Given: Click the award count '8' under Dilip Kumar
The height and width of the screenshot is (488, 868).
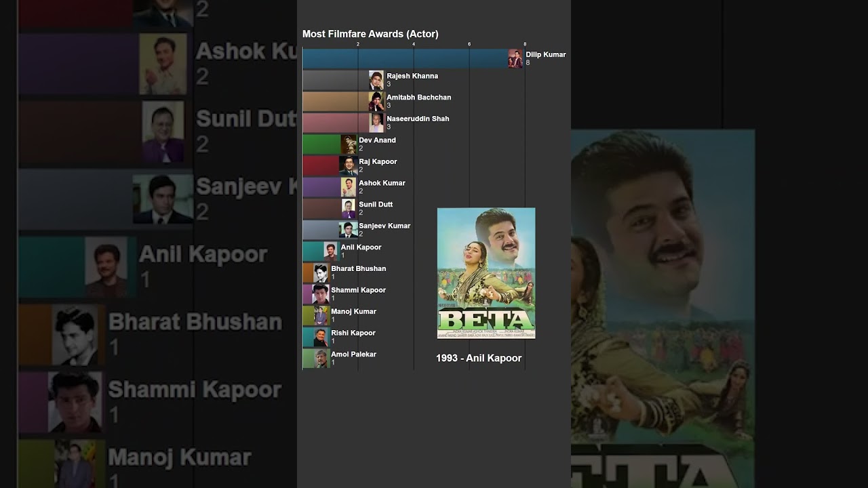Looking at the screenshot, I should 528,63.
